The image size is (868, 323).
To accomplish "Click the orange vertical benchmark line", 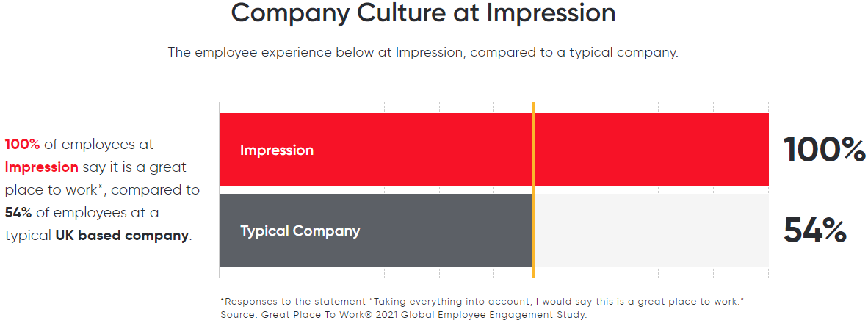I will click(x=532, y=189).
